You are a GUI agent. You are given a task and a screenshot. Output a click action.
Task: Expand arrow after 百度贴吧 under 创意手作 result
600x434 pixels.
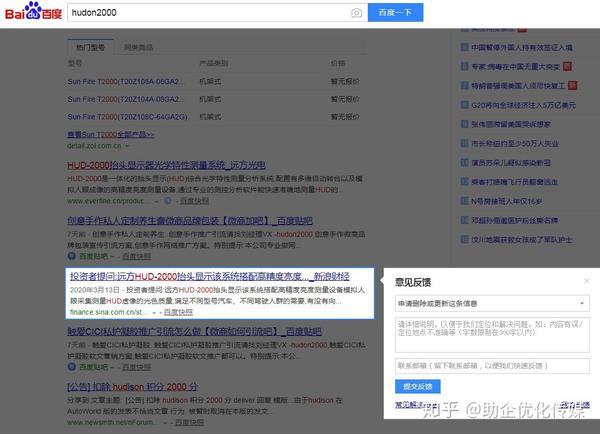click(x=112, y=256)
